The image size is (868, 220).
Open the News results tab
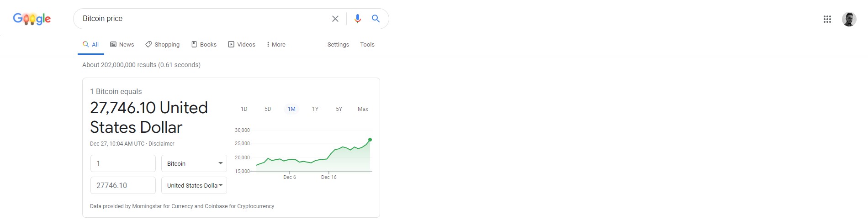122,44
